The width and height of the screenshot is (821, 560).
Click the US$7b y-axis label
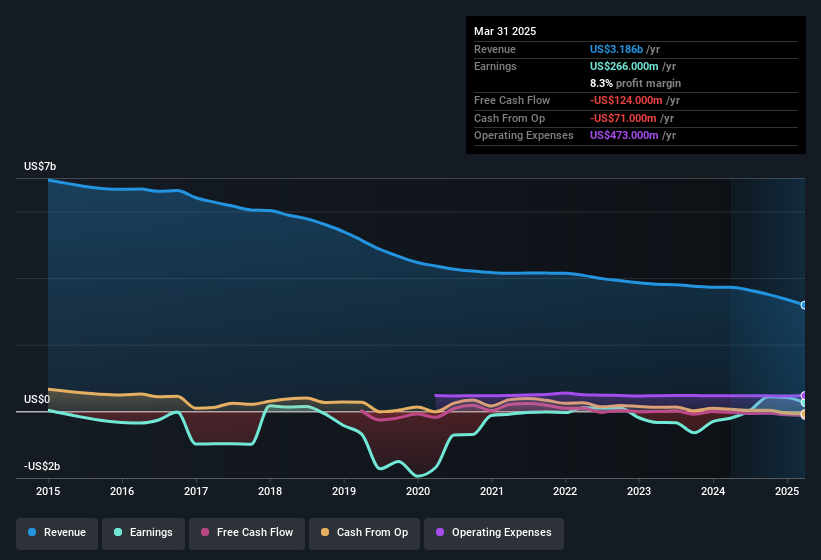pos(40,166)
